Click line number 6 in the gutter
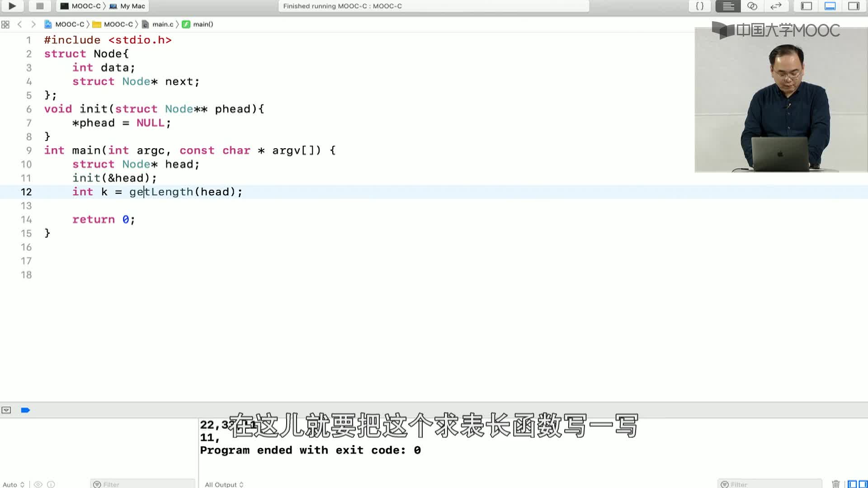The width and height of the screenshot is (868, 488). [x=28, y=109]
